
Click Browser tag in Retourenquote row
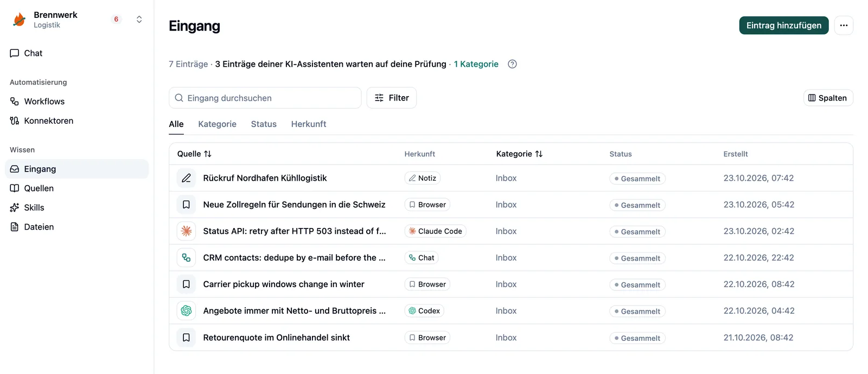427,338
